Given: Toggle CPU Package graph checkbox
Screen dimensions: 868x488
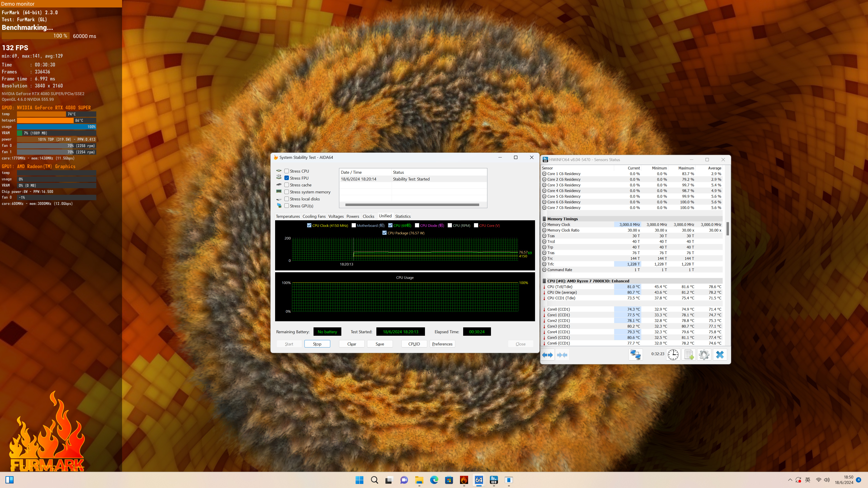Looking at the screenshot, I should point(384,233).
